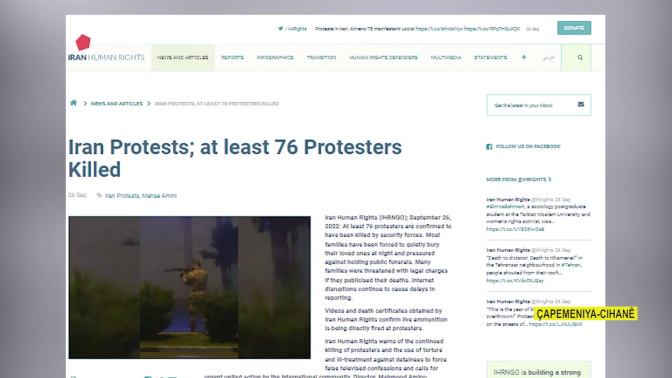The height and width of the screenshot is (378, 672).
Task: Click the home icon in breadcrumb
Action: tap(73, 103)
